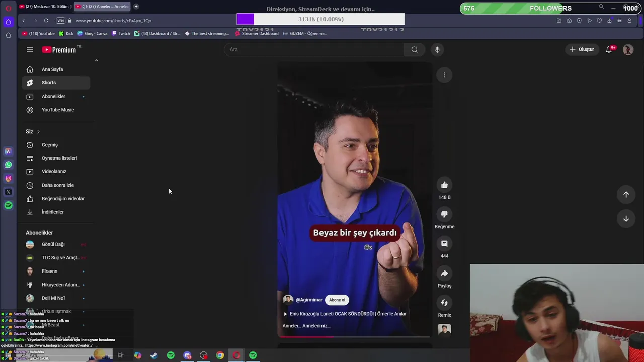Click the Remix button
644x362 pixels.
tap(444, 303)
